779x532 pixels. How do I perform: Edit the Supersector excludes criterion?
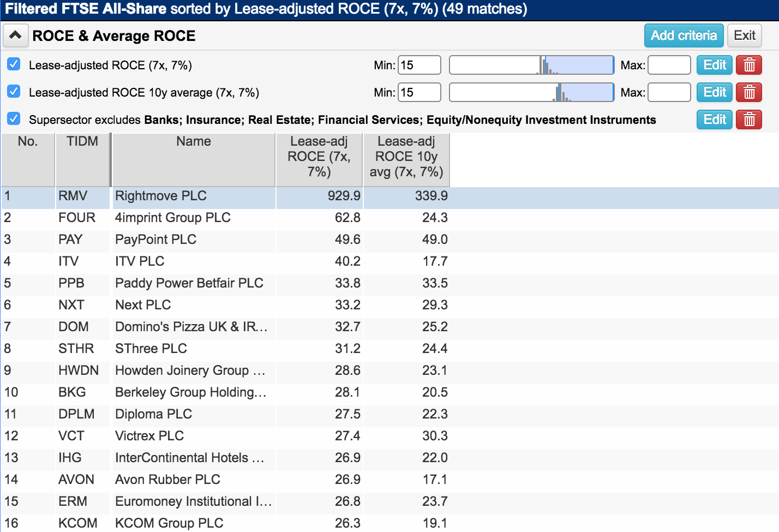click(714, 119)
